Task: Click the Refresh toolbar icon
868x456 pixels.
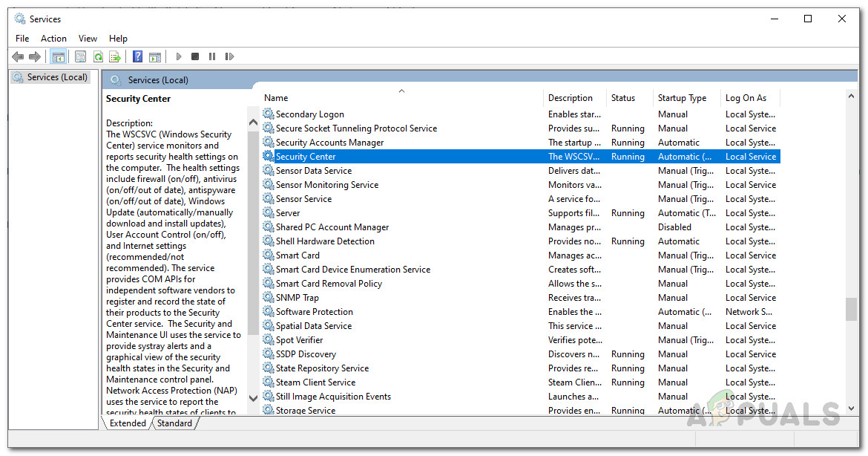Action: point(98,56)
